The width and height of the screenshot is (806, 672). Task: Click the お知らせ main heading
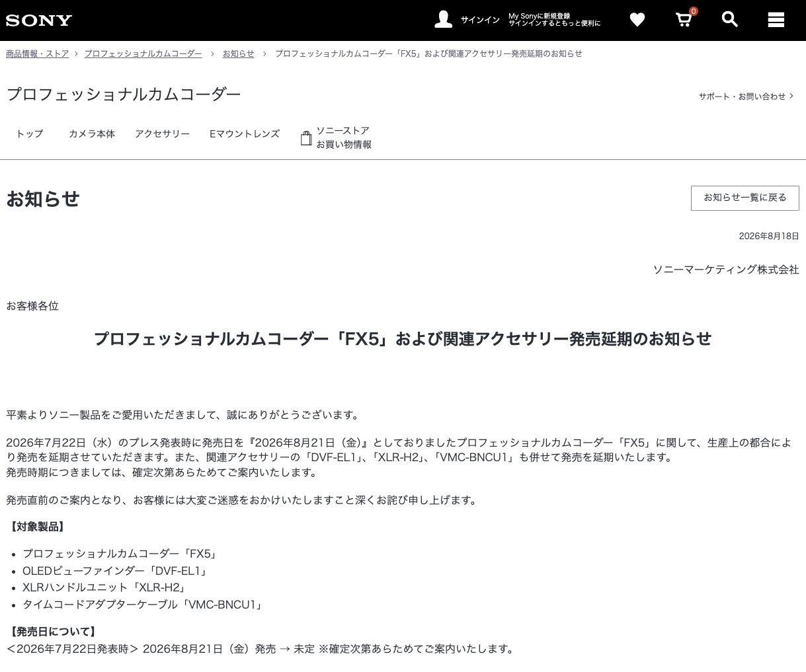[x=43, y=199]
